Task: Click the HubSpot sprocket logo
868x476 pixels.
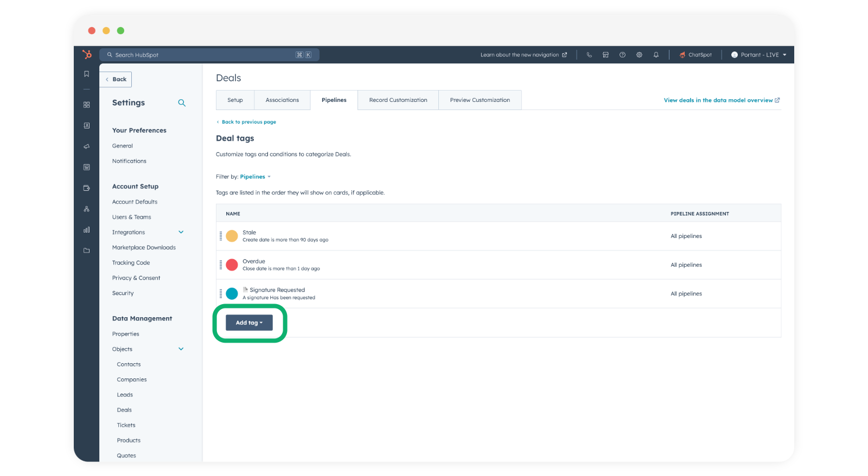Action: coord(87,54)
